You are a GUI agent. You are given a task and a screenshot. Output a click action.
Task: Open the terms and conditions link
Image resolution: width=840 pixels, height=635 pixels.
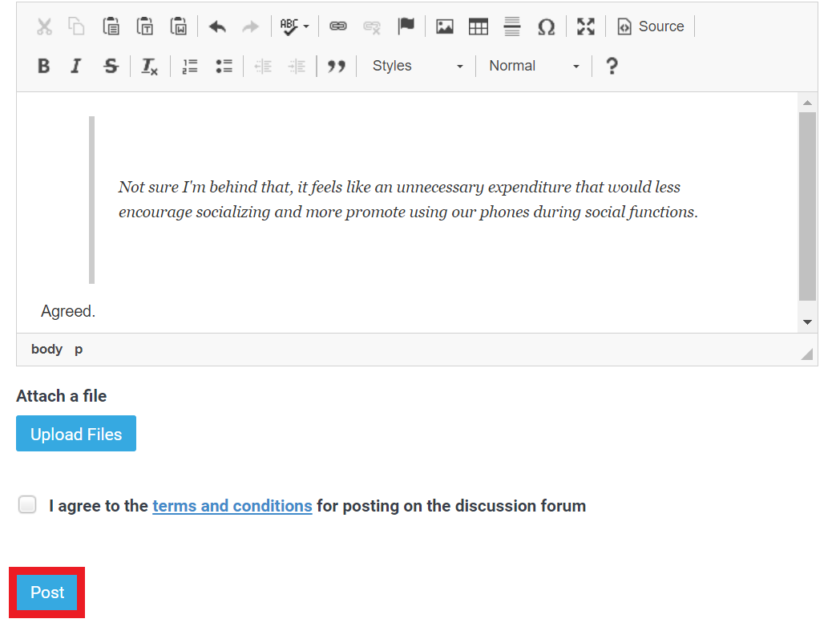[x=232, y=506]
